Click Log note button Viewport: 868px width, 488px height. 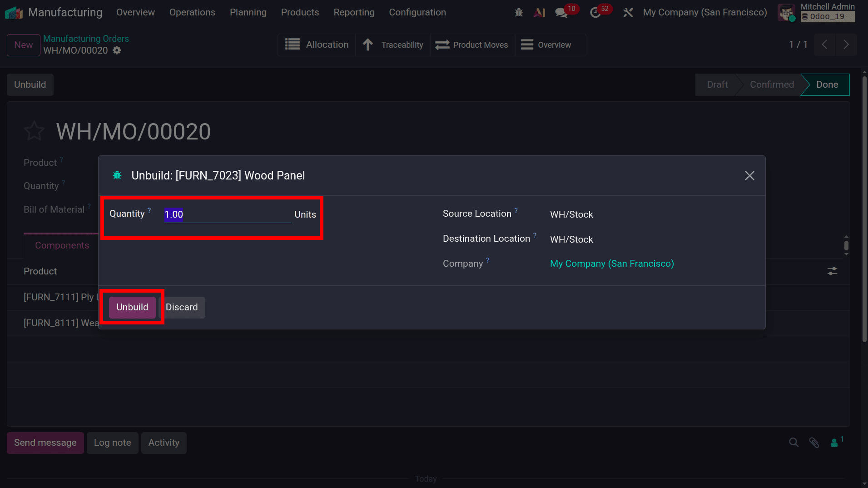click(x=112, y=443)
